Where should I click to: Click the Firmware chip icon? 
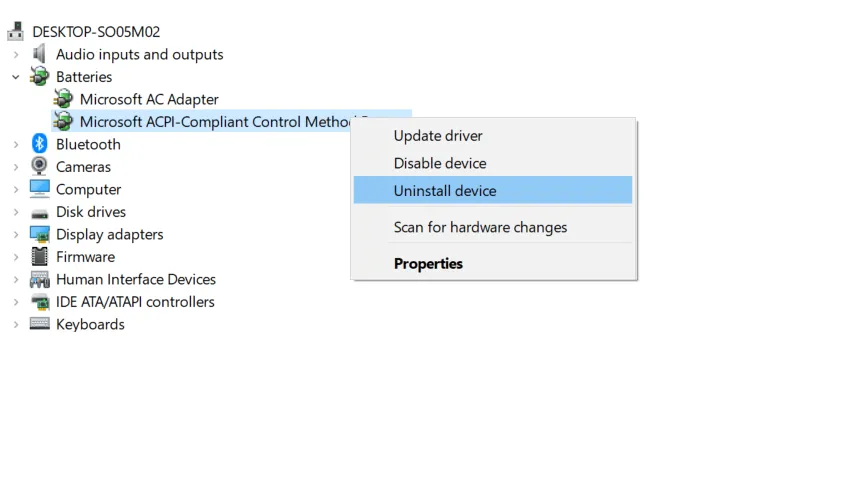click(39, 257)
